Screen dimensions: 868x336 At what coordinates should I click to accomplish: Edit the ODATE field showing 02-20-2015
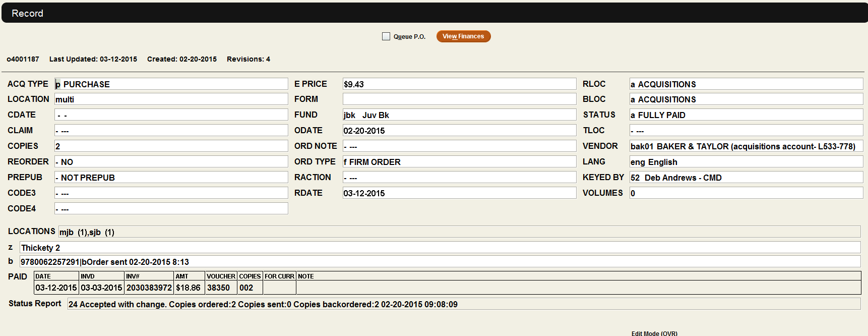pos(459,130)
